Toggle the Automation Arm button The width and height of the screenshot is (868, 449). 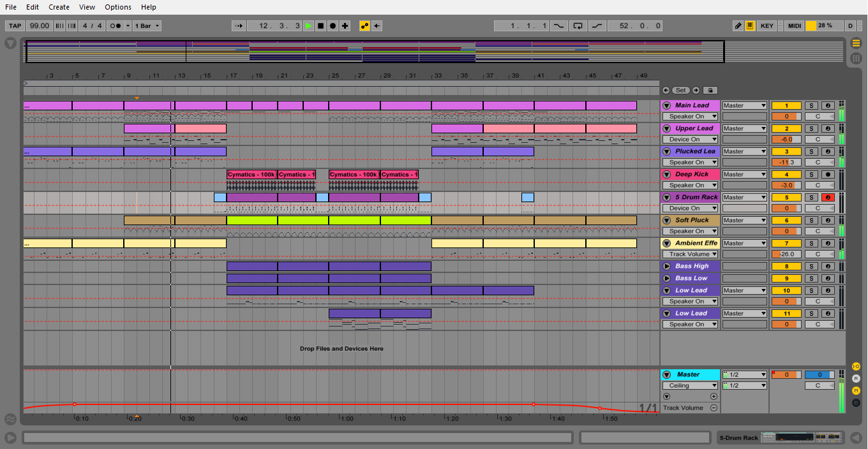364,26
